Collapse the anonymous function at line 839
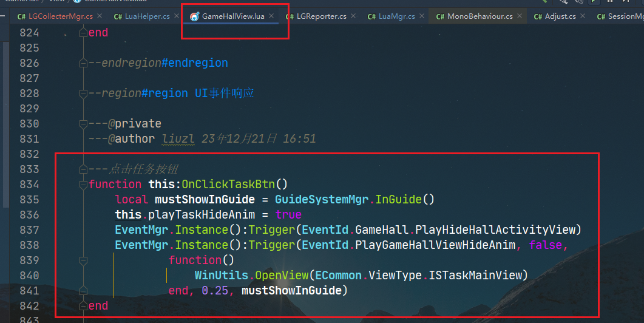The height and width of the screenshot is (323, 644). [83, 260]
